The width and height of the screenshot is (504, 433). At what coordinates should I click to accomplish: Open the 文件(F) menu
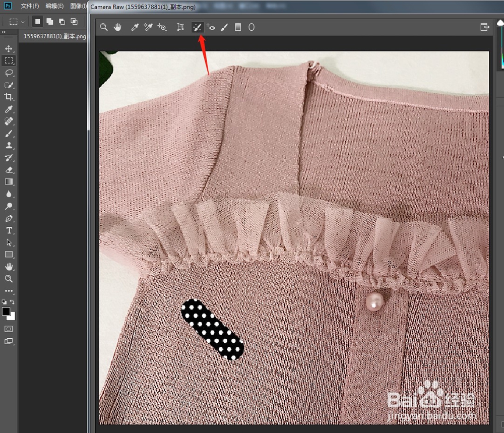30,6
